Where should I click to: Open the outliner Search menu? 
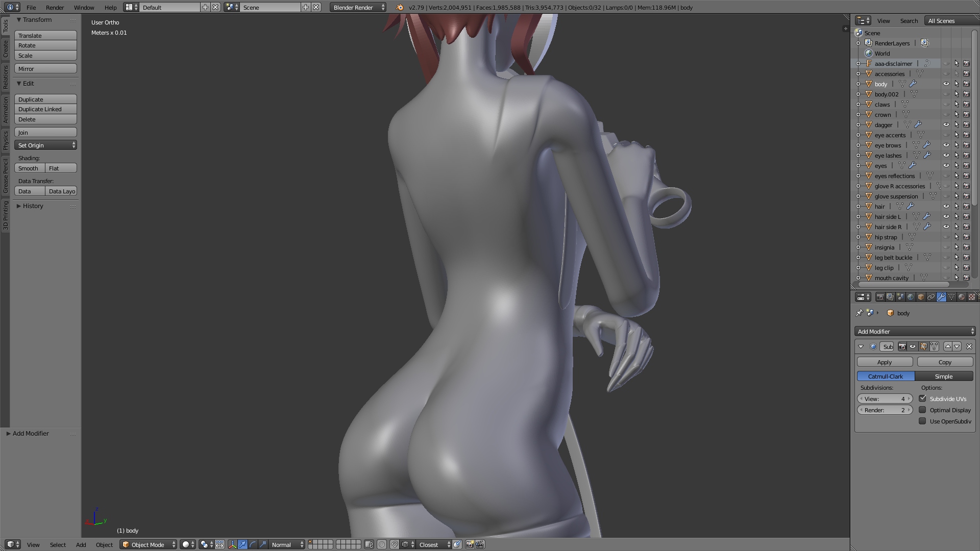[x=909, y=20]
